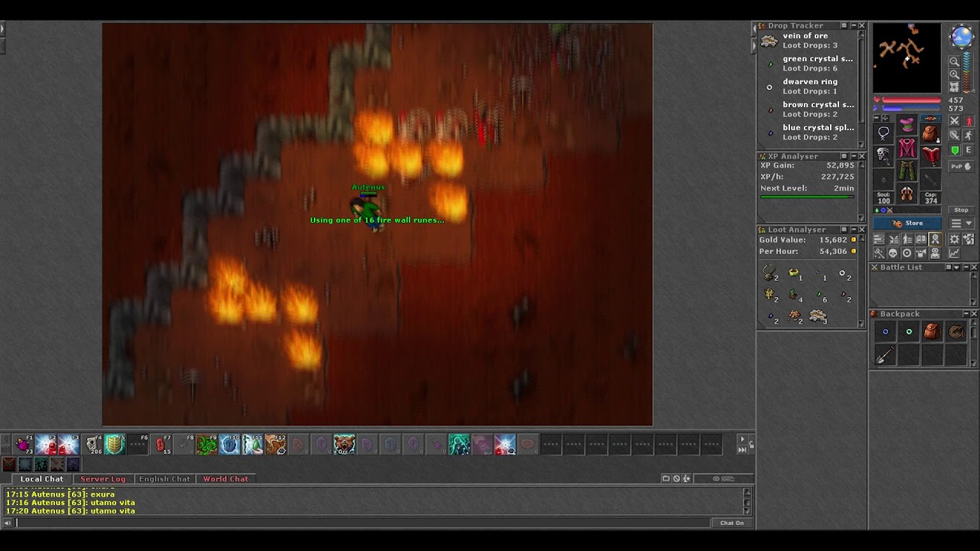Adjust minimap floor level slider

click(x=967, y=73)
